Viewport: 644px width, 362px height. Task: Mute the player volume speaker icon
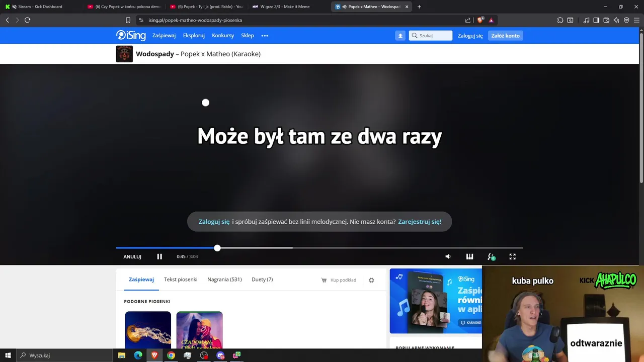[448, 256]
